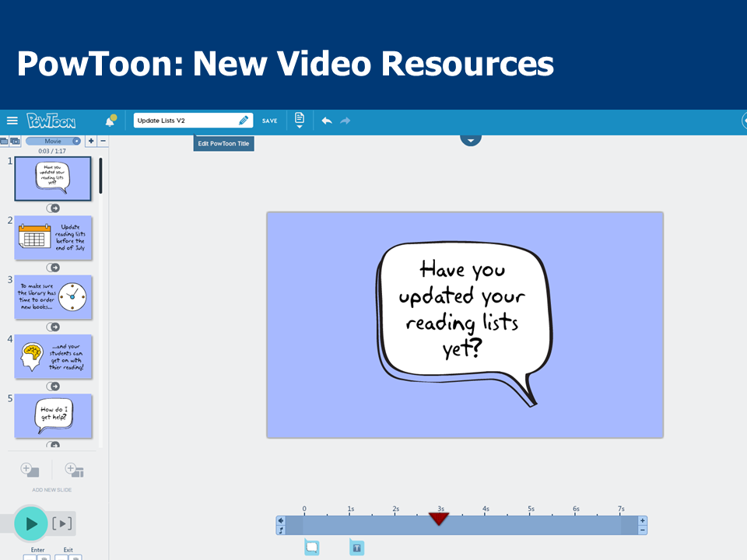This screenshot has height=560, width=747.
Task: Select slide 4 thumbnail with brain graphic
Action: (53, 357)
